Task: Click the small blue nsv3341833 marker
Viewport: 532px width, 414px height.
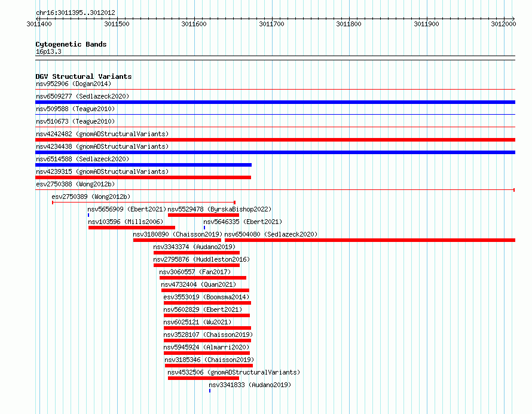Action: tap(210, 391)
